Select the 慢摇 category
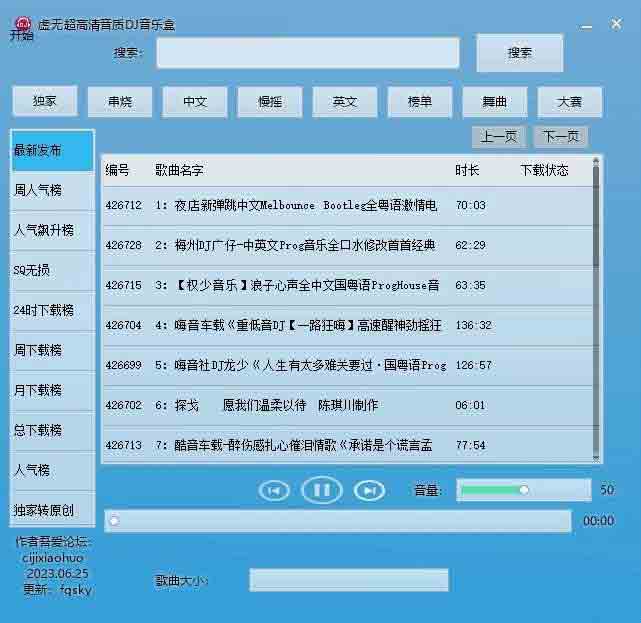Viewport: 641px width, 623px height. click(x=270, y=102)
